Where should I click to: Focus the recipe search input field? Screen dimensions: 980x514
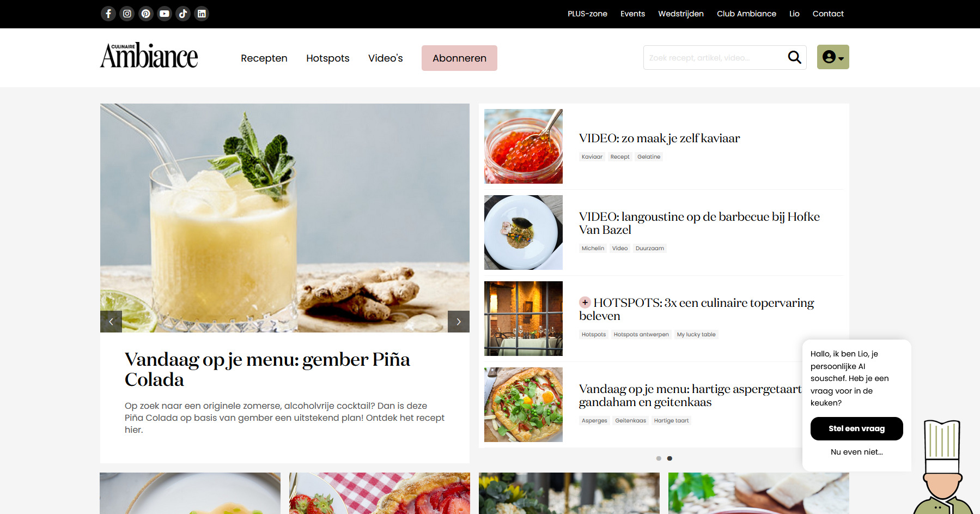pos(714,58)
